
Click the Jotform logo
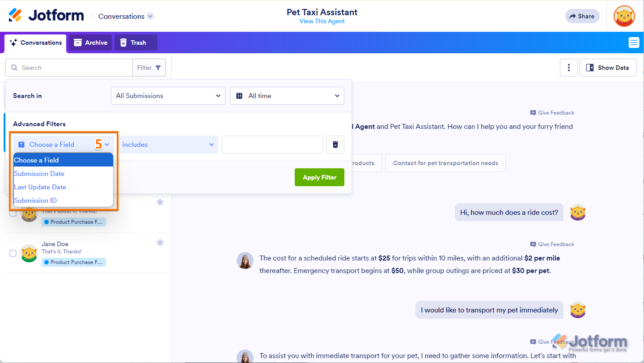[47, 16]
